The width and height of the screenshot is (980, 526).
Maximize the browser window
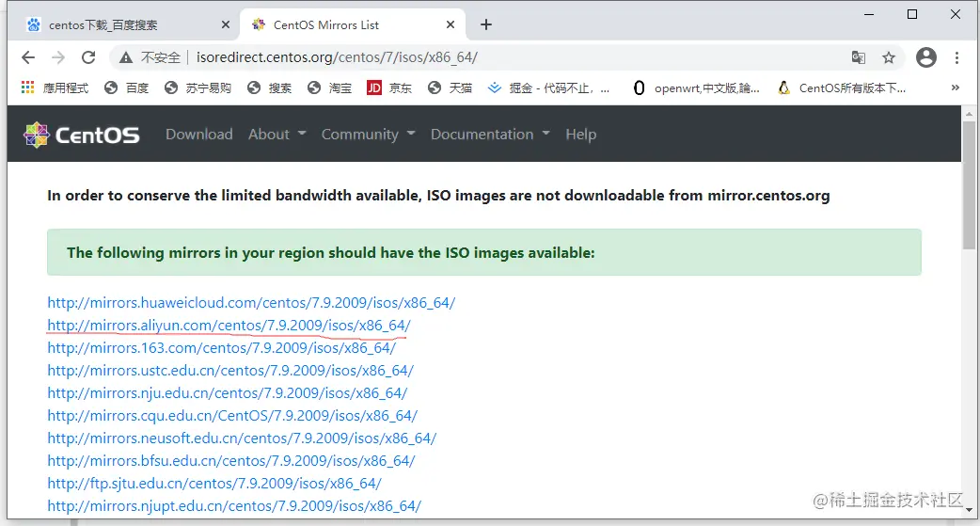point(912,14)
